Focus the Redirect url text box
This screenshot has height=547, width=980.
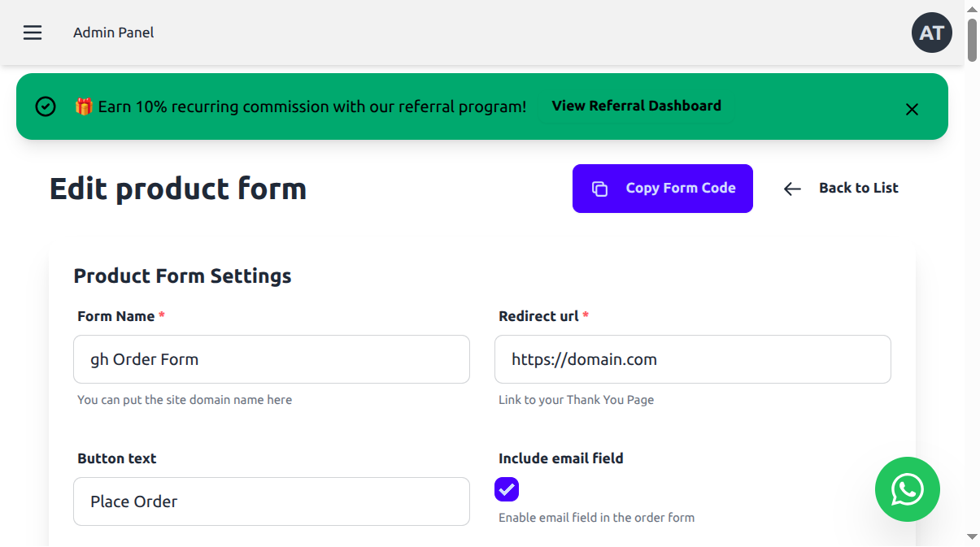[692, 359]
